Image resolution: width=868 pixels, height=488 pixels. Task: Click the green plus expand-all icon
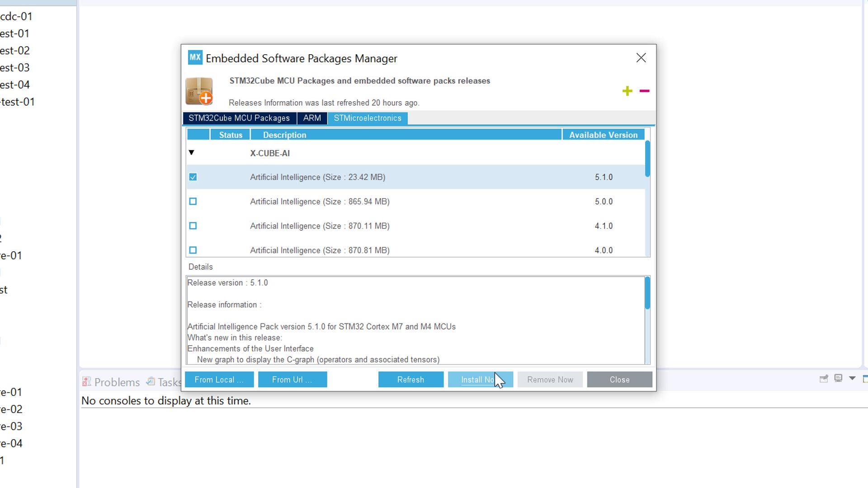(x=627, y=91)
